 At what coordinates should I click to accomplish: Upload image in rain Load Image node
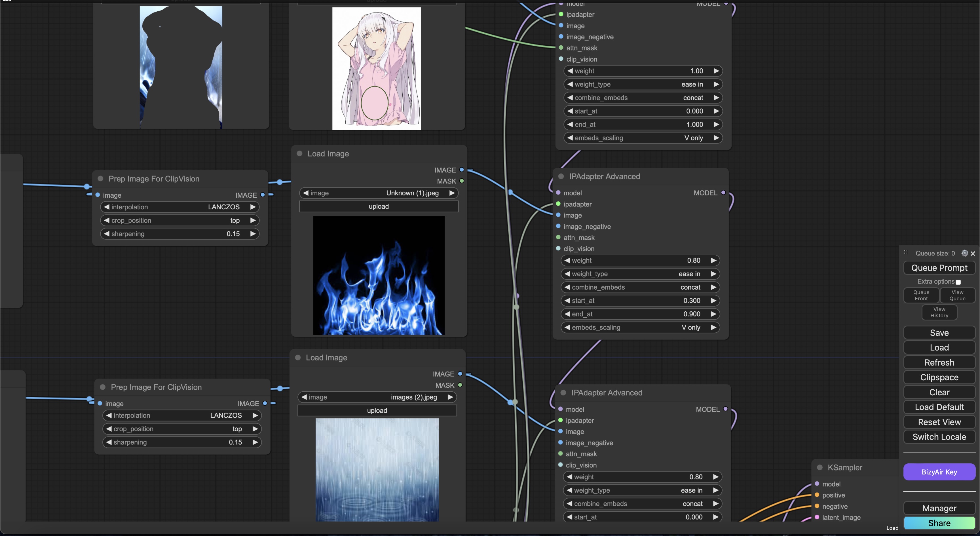tap(377, 410)
